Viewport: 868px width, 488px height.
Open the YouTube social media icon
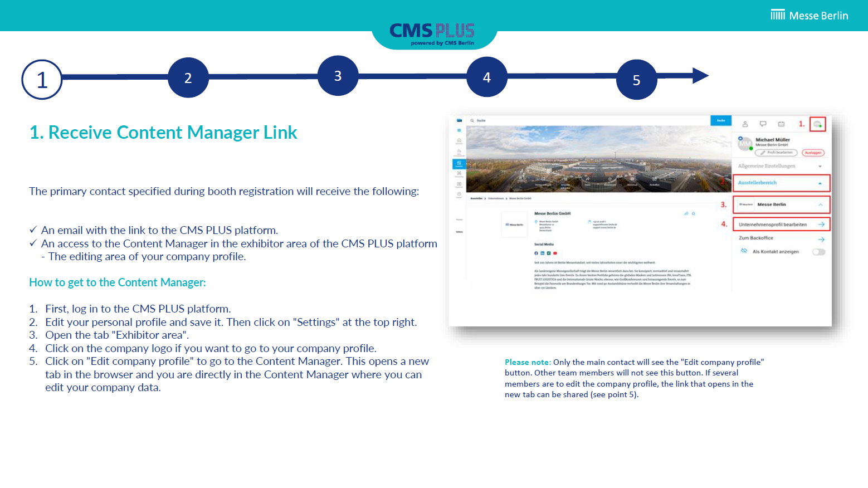[555, 253]
